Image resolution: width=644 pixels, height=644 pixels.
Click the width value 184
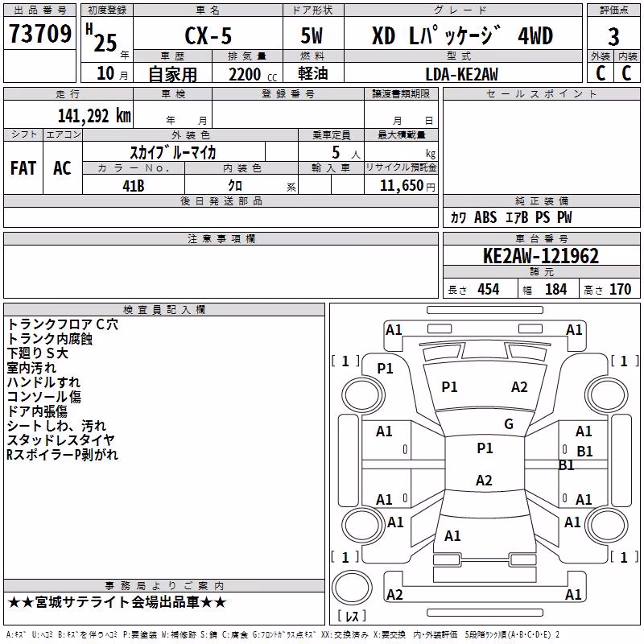(555, 290)
